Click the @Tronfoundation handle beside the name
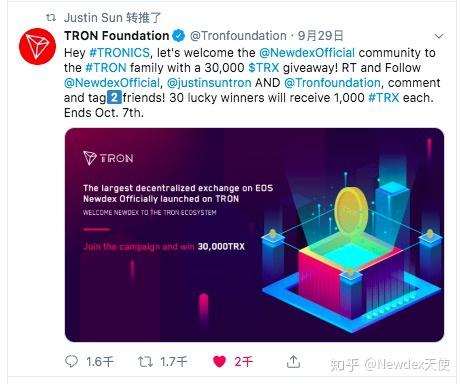 click(x=238, y=36)
